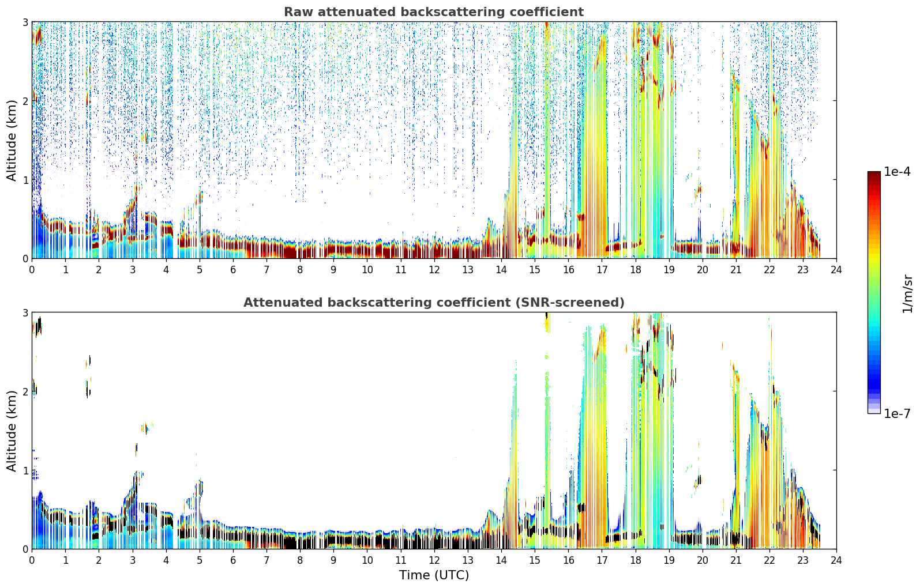Click the altitude tick 3 on the top plot
The image size is (920, 588).
click(25, 22)
